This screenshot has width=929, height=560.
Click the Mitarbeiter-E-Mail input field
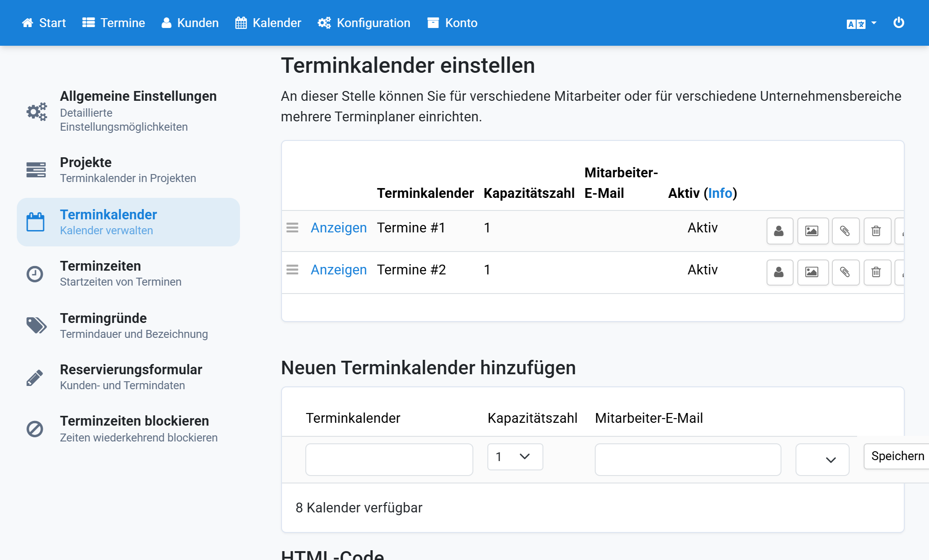[688, 459]
